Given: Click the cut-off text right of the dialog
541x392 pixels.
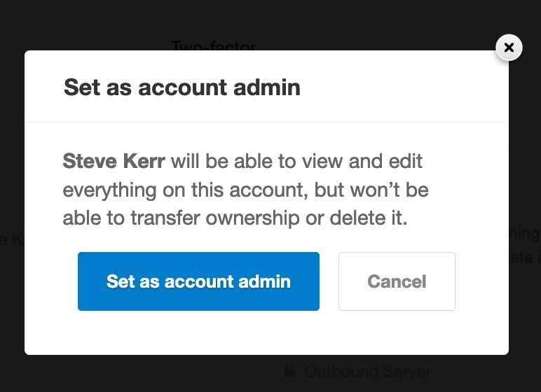Looking at the screenshot, I should pyautogui.click(x=524, y=245).
